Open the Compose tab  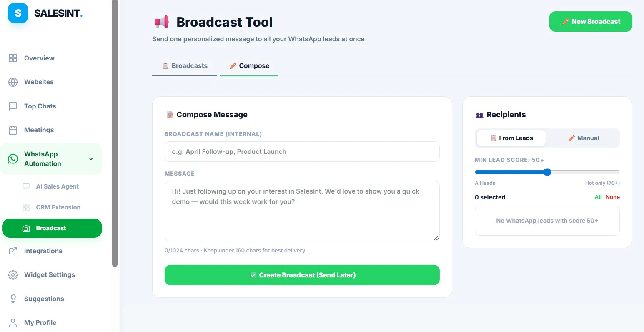click(249, 66)
